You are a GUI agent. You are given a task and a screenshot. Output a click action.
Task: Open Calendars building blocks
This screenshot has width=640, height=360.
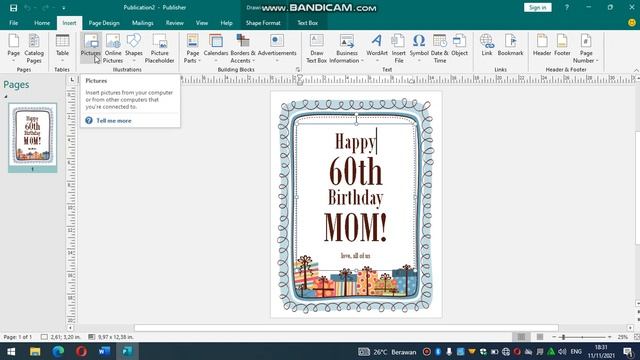point(216,48)
